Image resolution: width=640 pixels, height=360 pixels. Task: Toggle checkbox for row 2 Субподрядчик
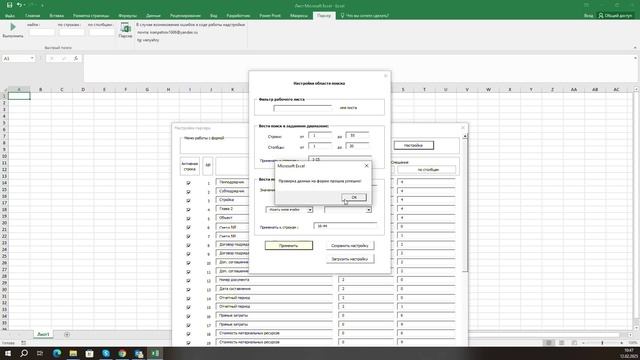pyautogui.click(x=189, y=191)
